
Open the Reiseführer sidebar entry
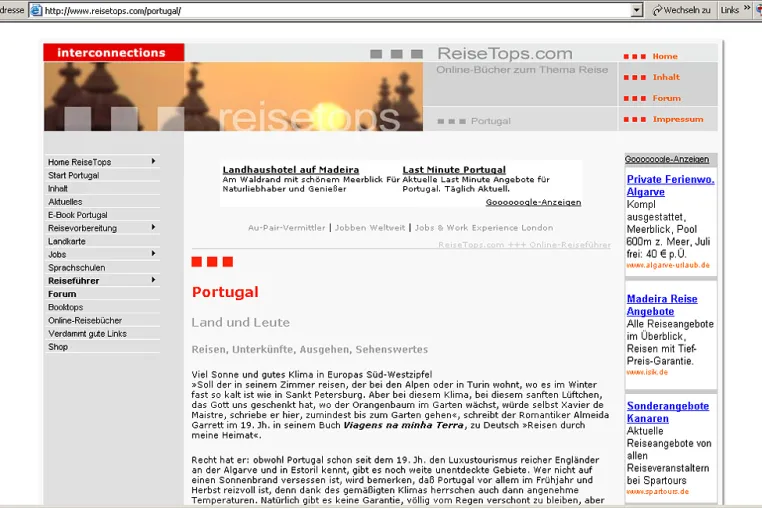point(73,281)
